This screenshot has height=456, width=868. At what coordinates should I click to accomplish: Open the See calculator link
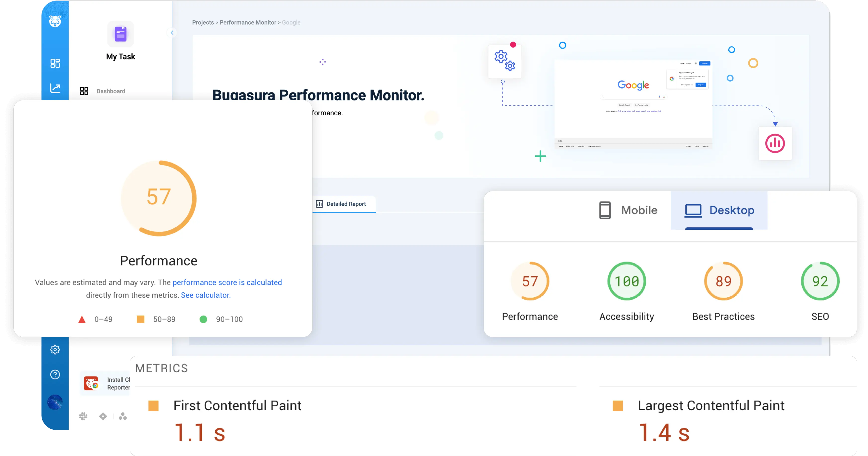(205, 295)
